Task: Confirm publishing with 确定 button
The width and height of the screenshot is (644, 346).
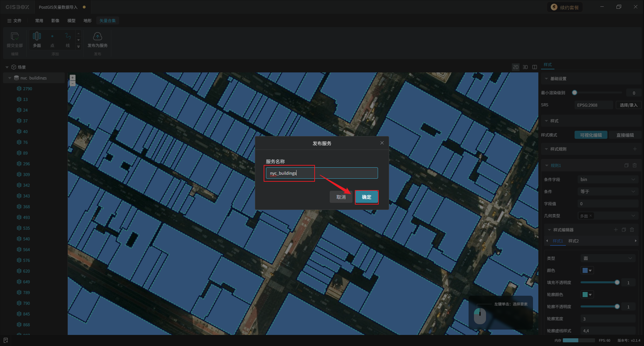Action: point(366,197)
